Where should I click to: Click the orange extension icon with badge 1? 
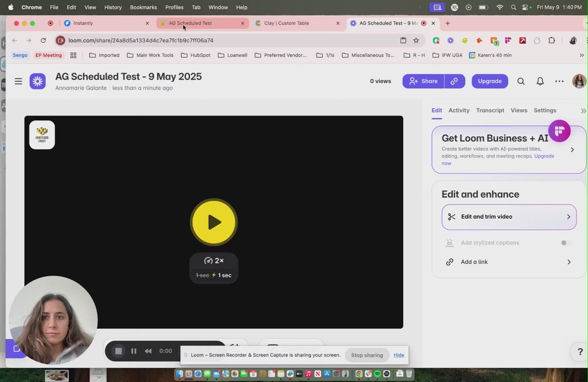pos(494,41)
